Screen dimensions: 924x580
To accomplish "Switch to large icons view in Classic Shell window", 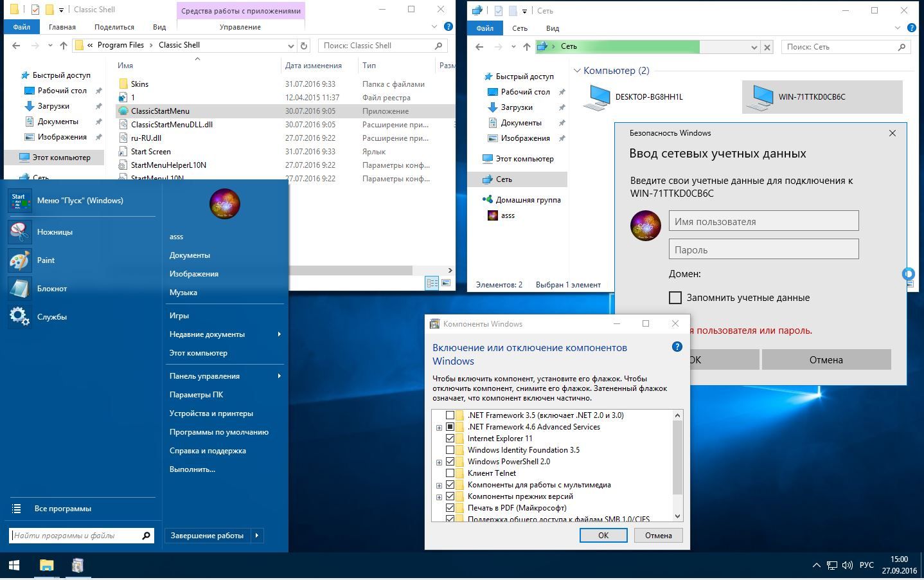I will click(x=446, y=283).
